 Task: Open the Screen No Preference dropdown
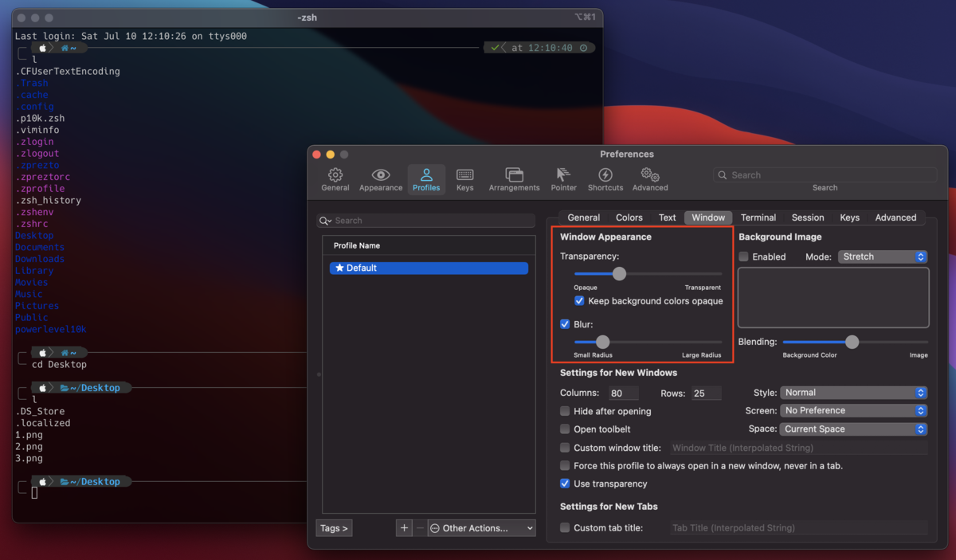tap(854, 411)
